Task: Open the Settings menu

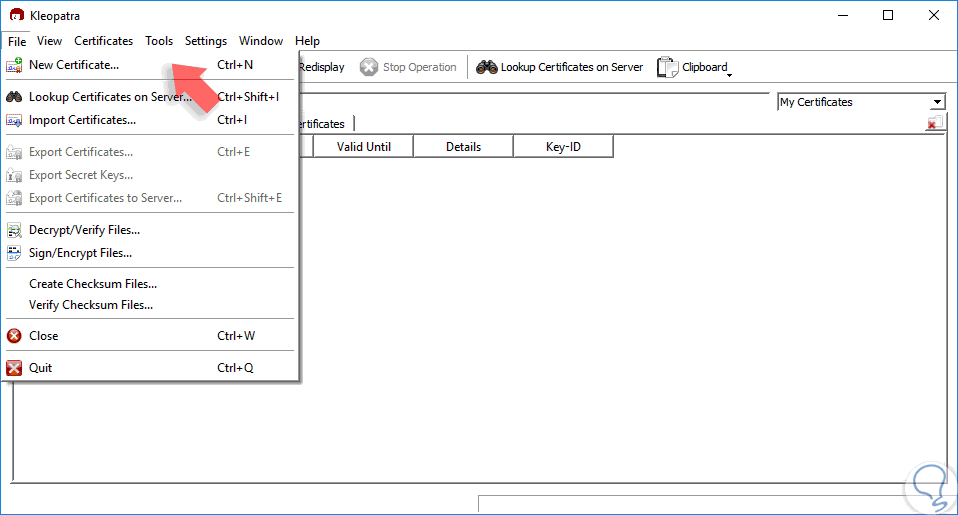Action: [x=206, y=41]
